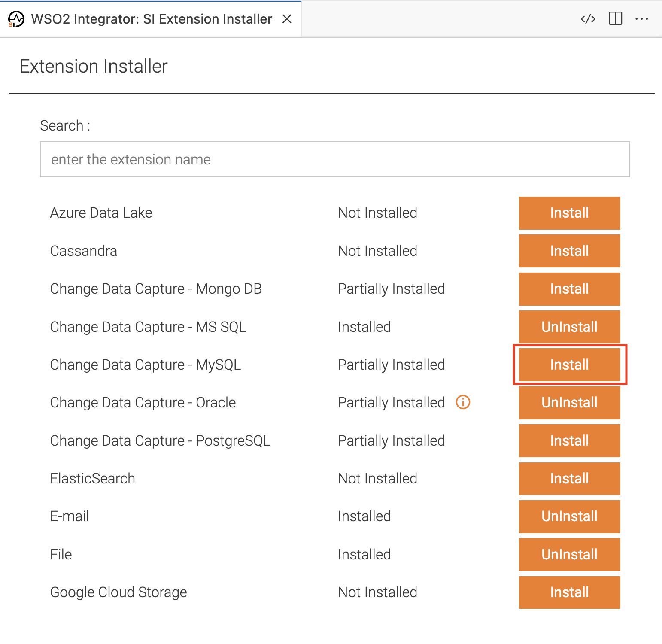The height and width of the screenshot is (644, 662).
Task: Install Change Data Capture - Mongo DB
Action: click(569, 289)
